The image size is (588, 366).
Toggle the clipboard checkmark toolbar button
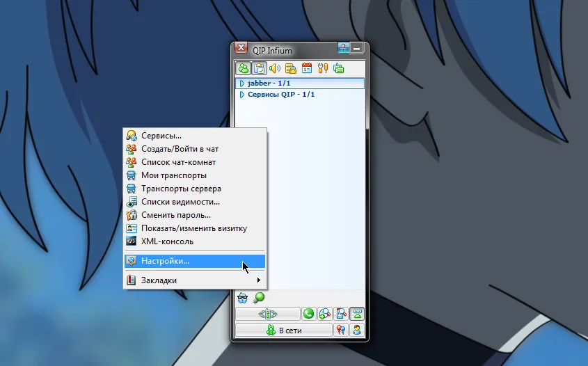click(259, 68)
